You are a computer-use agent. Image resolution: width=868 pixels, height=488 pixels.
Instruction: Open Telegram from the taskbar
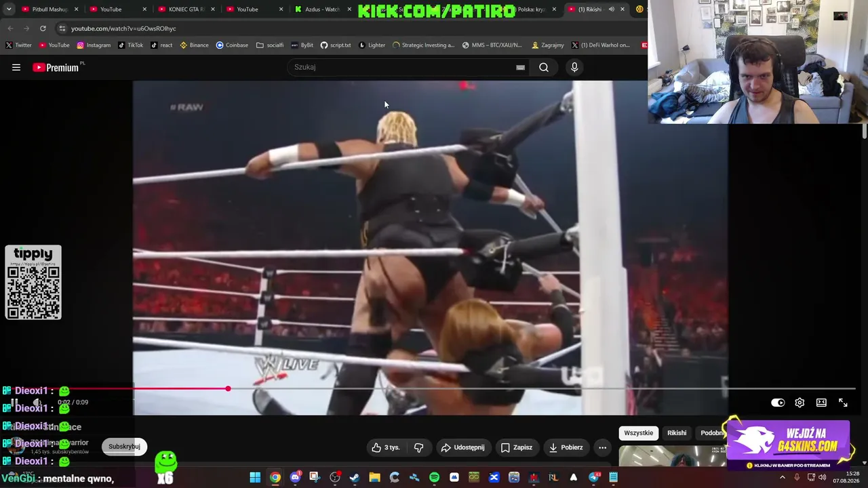(x=594, y=477)
